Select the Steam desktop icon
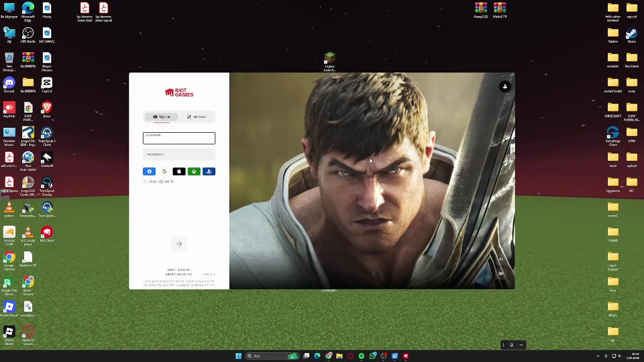Image resolution: width=644 pixels, height=362 pixels. (632, 36)
